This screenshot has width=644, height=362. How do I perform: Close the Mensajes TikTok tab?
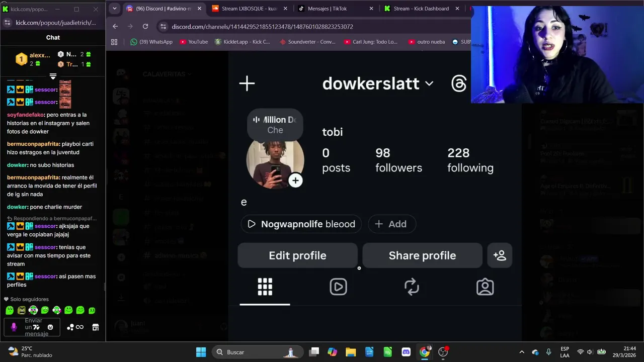click(x=371, y=9)
